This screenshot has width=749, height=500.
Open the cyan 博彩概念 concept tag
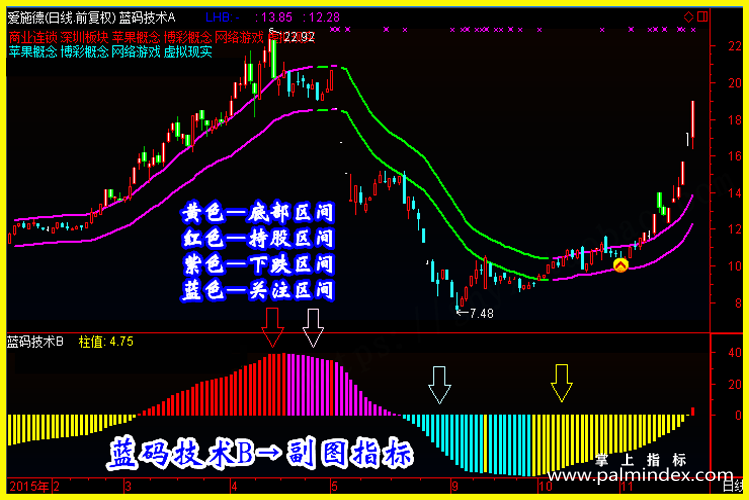[x=85, y=52]
